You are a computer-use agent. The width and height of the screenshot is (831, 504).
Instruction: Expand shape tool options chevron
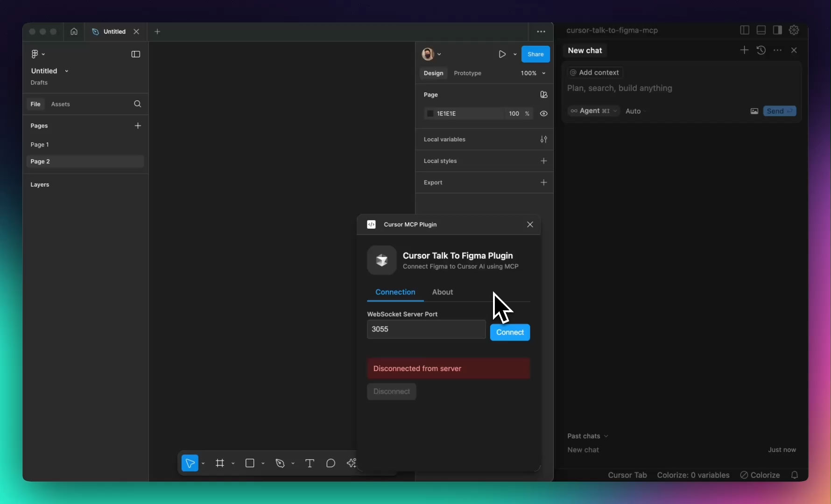coord(263,463)
